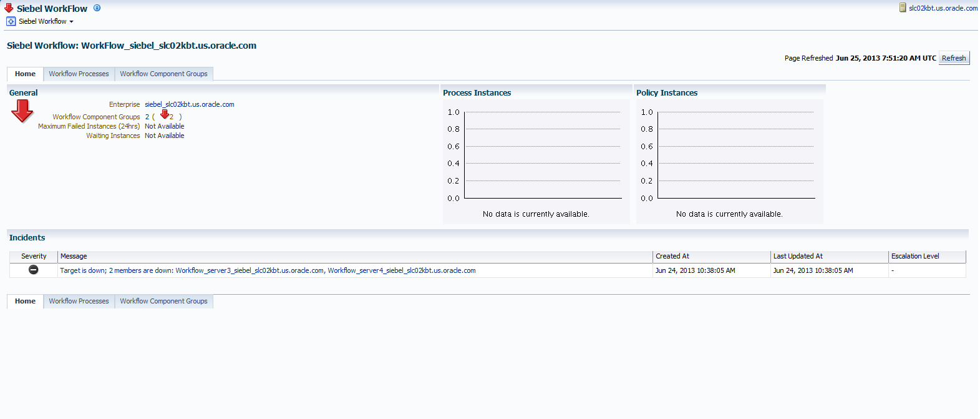Click the critical severity icon in Incidents row
The height and width of the screenshot is (419, 980).
click(x=34, y=270)
